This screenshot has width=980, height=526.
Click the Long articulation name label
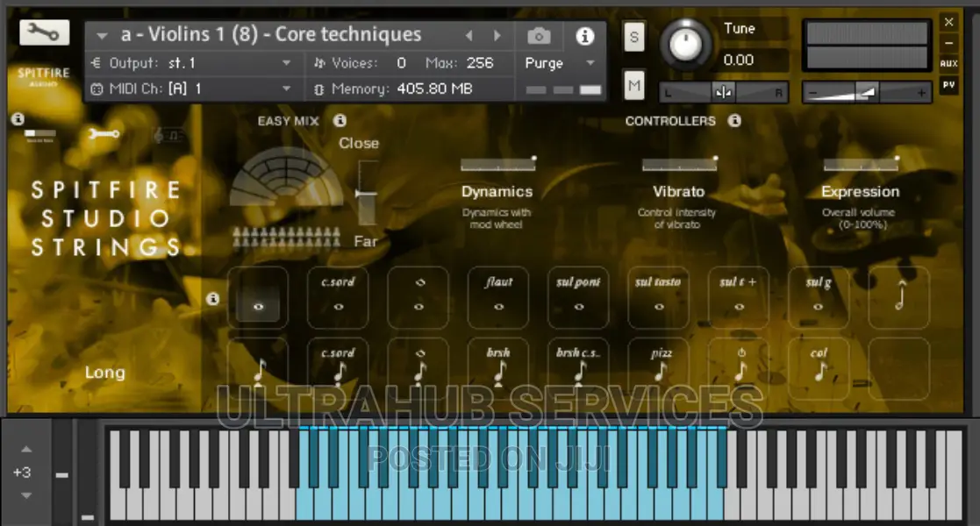(105, 373)
